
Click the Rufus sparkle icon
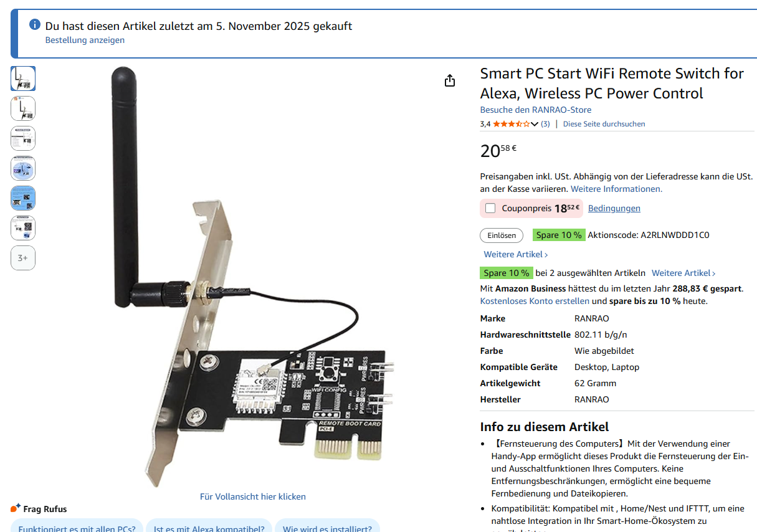coord(16,508)
